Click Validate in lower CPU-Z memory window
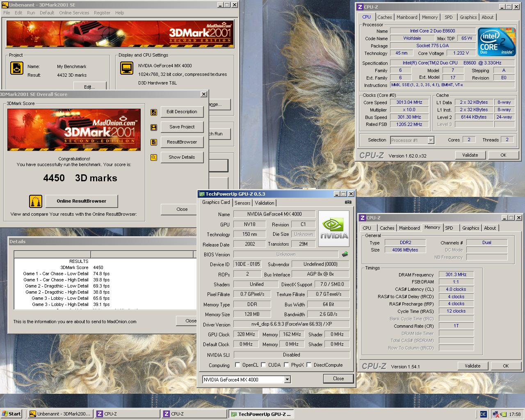 pyautogui.click(x=472, y=366)
